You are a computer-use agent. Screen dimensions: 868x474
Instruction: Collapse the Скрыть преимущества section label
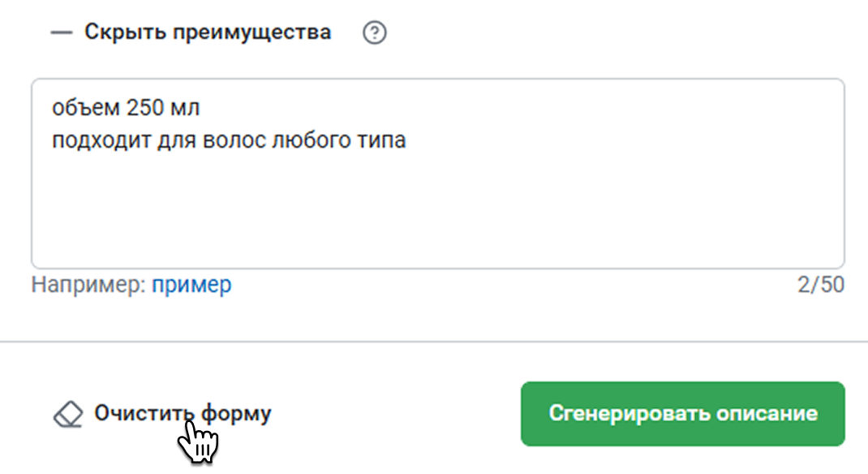click(x=208, y=32)
